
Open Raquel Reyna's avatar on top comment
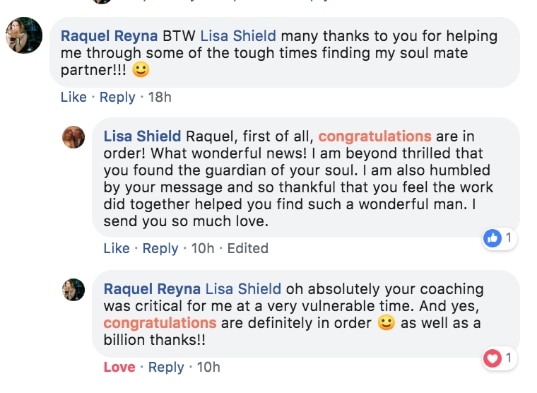point(24,35)
